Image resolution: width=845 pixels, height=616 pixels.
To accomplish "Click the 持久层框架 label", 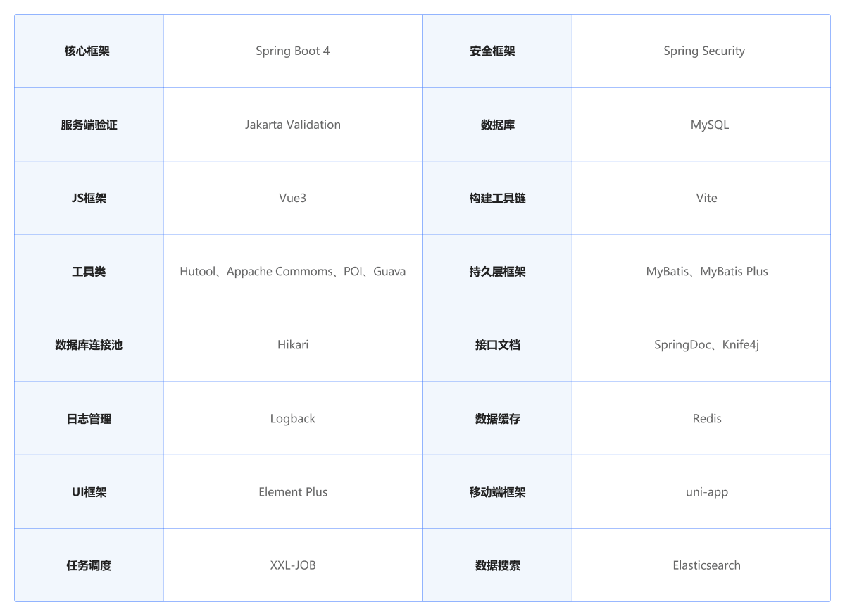I will [497, 271].
